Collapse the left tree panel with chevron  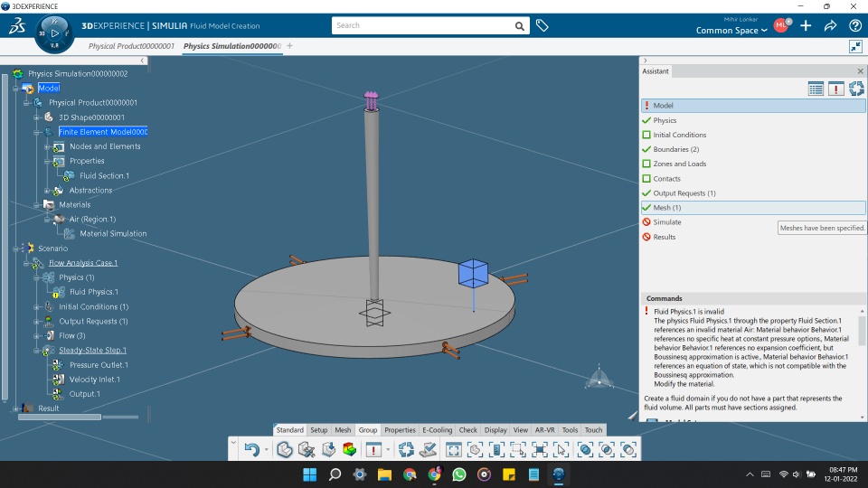click(142, 61)
